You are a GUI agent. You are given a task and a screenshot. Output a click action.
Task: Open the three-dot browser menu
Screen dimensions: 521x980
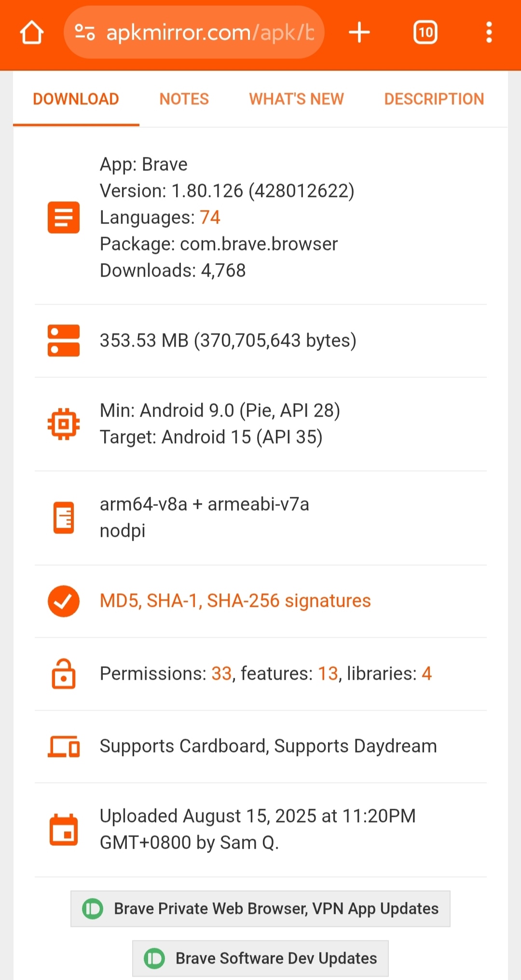pos(489,32)
